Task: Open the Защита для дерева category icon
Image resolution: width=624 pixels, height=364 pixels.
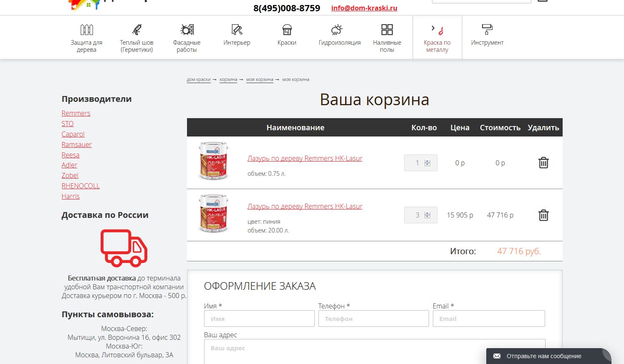Action: [x=86, y=30]
